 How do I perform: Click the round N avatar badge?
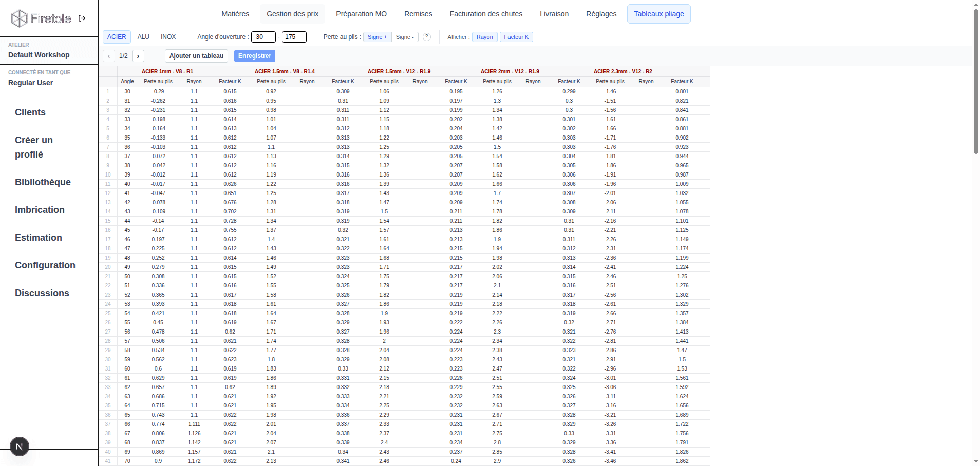tap(20, 446)
